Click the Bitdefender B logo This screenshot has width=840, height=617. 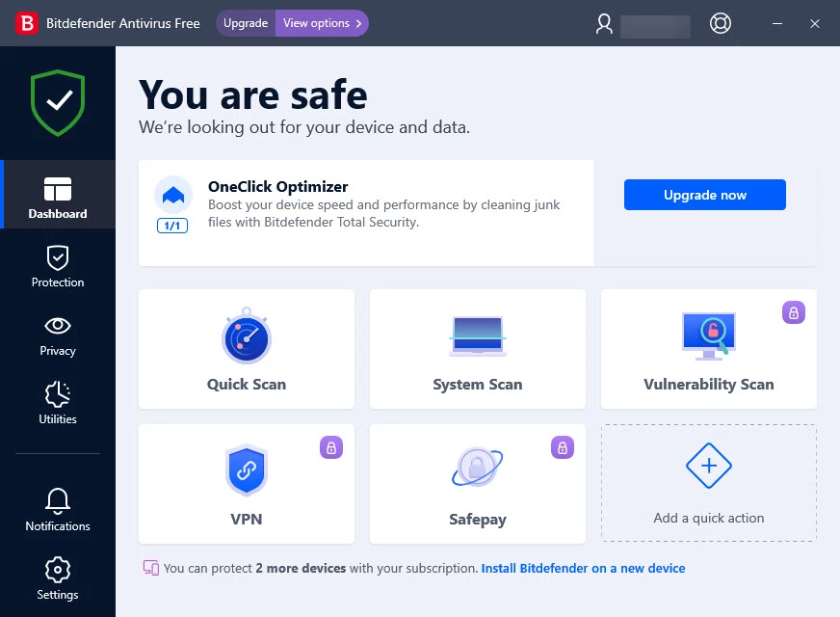26,23
